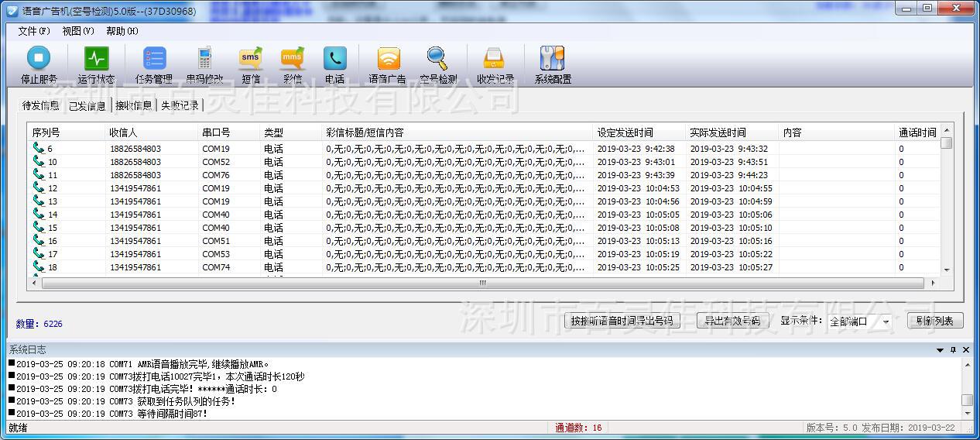Click phone icon in row 16
Image resolution: width=980 pixels, height=440 pixels.
pos(39,240)
